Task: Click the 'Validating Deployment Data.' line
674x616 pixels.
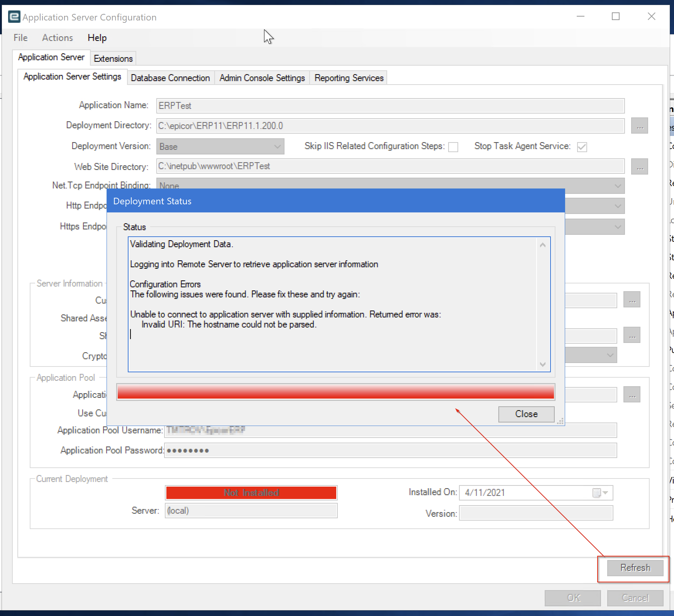Action: 181,244
